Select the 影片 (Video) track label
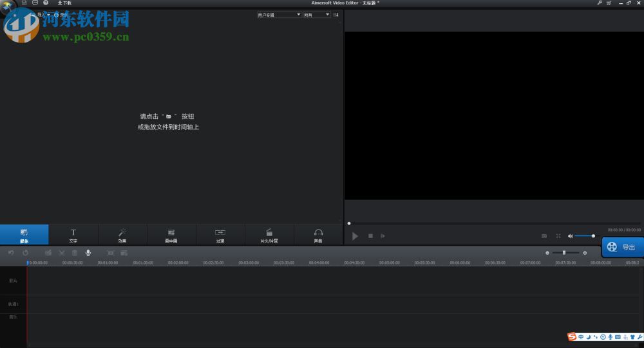Image resolution: width=644 pixels, height=348 pixels. pos(13,280)
